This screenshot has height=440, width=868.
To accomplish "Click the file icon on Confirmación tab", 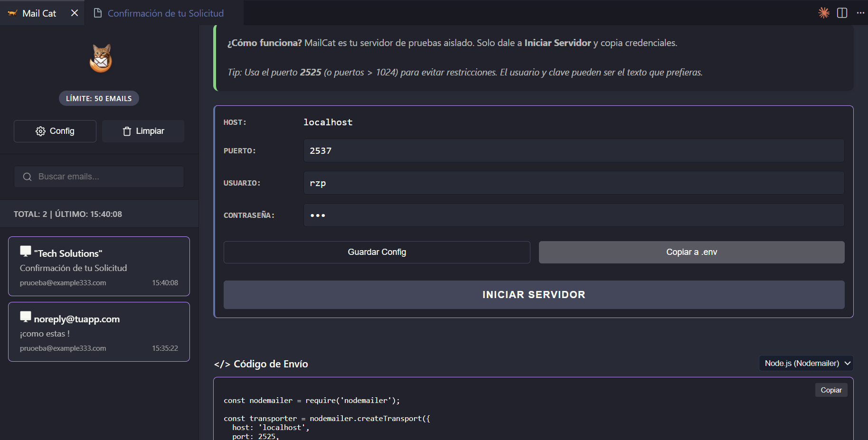I will (x=98, y=13).
